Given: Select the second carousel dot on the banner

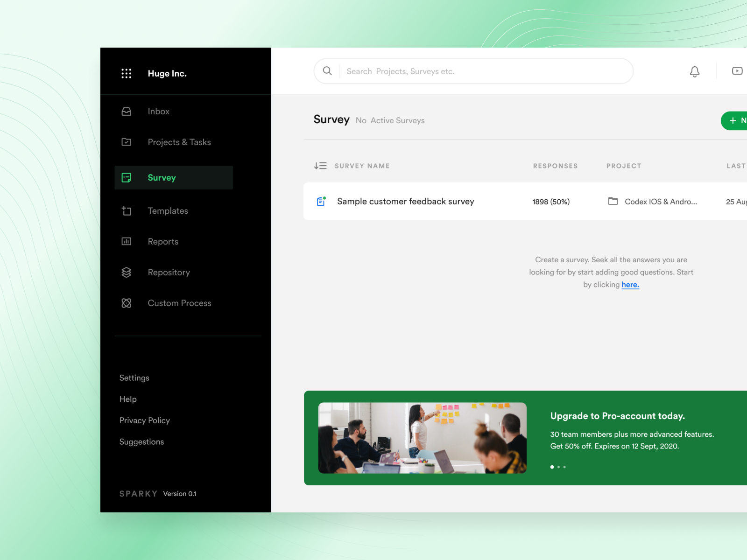Looking at the screenshot, I should (558, 467).
